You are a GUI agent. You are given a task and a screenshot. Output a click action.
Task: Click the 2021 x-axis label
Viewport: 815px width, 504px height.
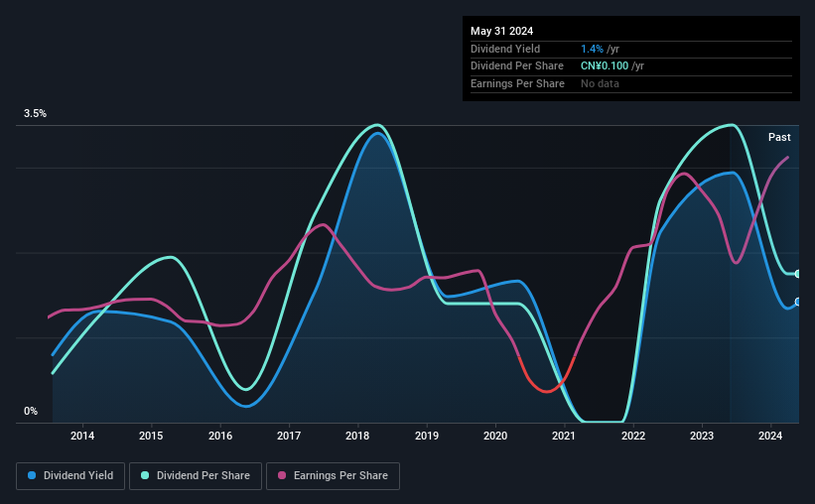tap(564, 436)
